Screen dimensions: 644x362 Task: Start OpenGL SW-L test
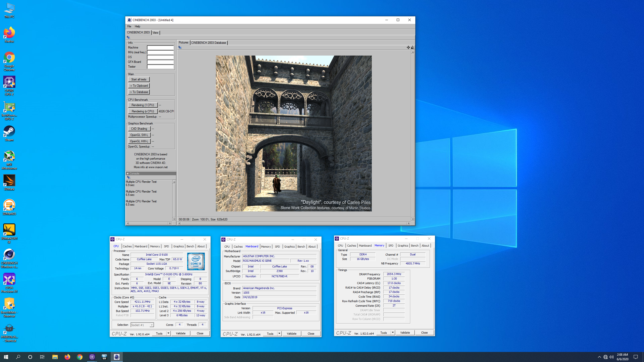[x=139, y=135]
